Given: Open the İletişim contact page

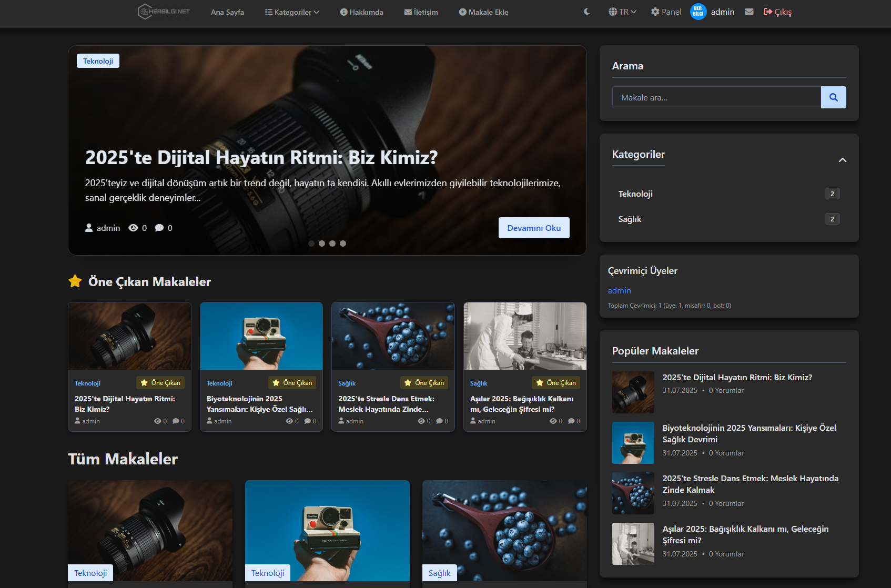Looking at the screenshot, I should [x=421, y=12].
